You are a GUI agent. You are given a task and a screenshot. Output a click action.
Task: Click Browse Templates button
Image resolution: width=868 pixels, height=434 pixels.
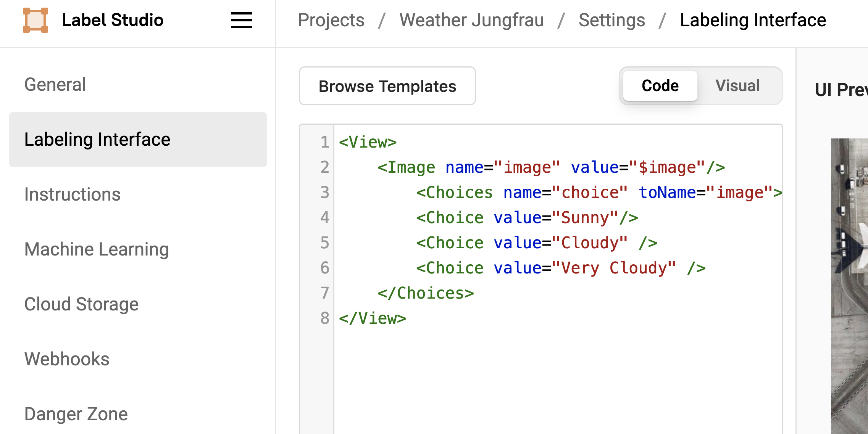click(x=387, y=86)
